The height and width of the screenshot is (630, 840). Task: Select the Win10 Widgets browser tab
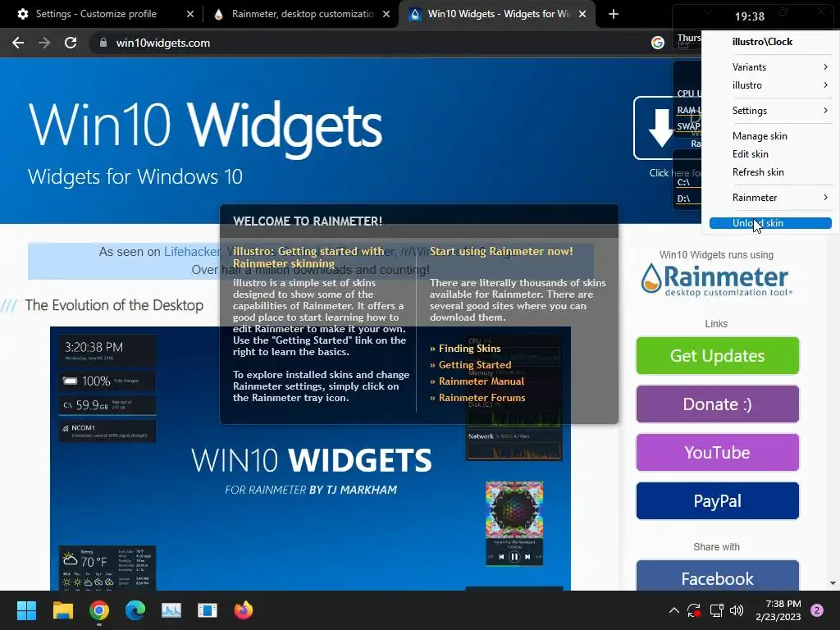tap(498, 14)
